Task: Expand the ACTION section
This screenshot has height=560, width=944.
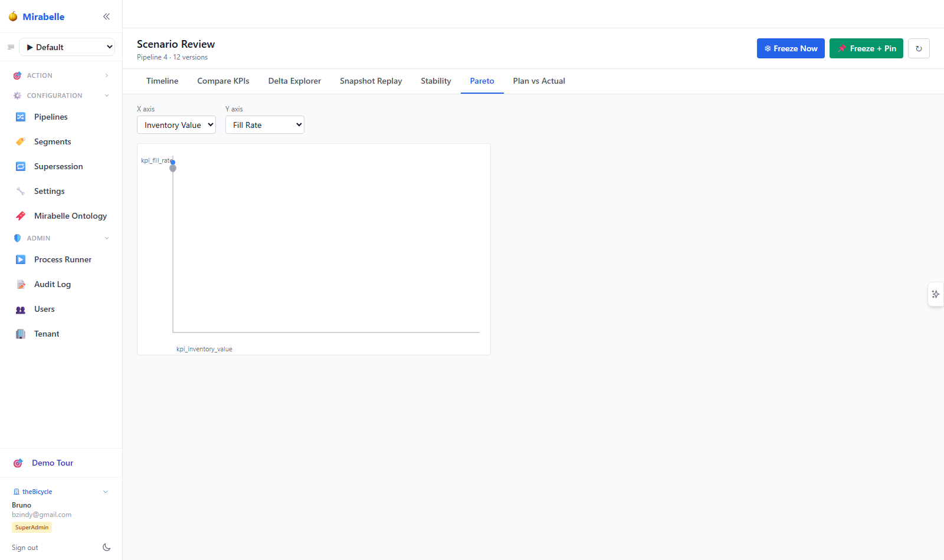Action: (x=61, y=75)
